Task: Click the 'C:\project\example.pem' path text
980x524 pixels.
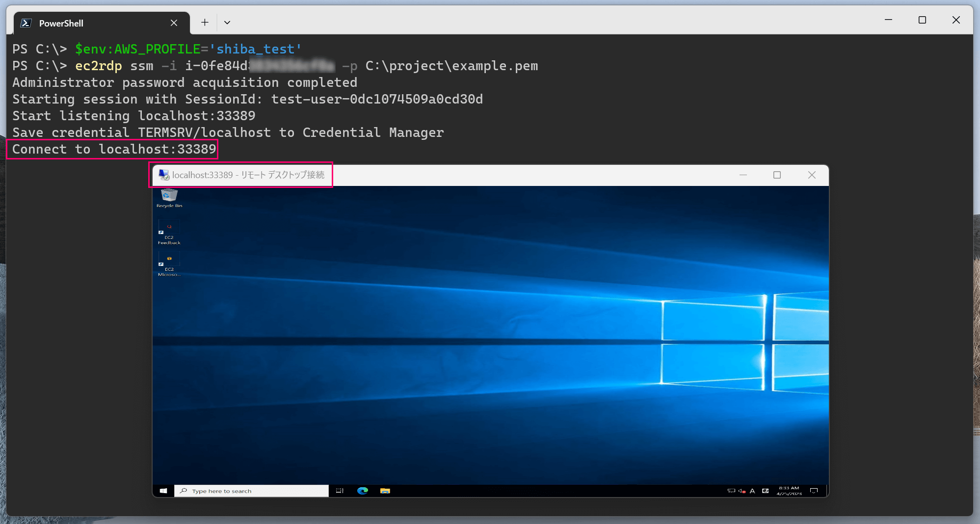Action: click(x=451, y=66)
